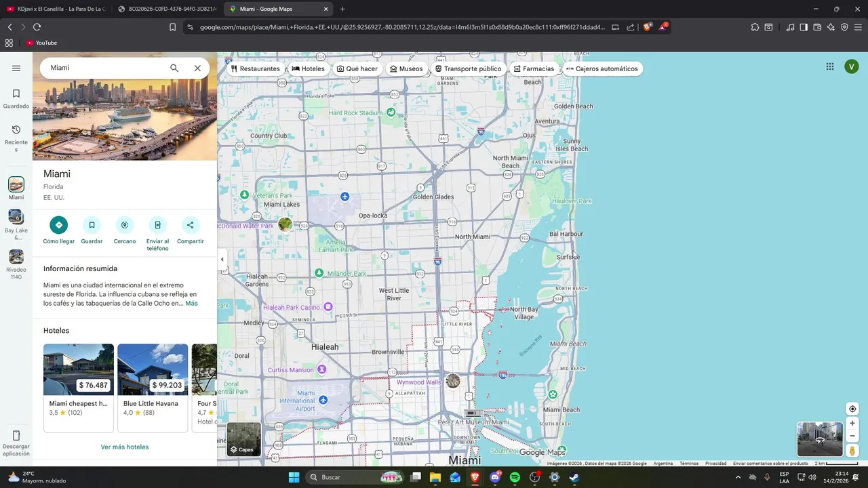Click the Street View pegman icon

pyautogui.click(x=852, y=451)
